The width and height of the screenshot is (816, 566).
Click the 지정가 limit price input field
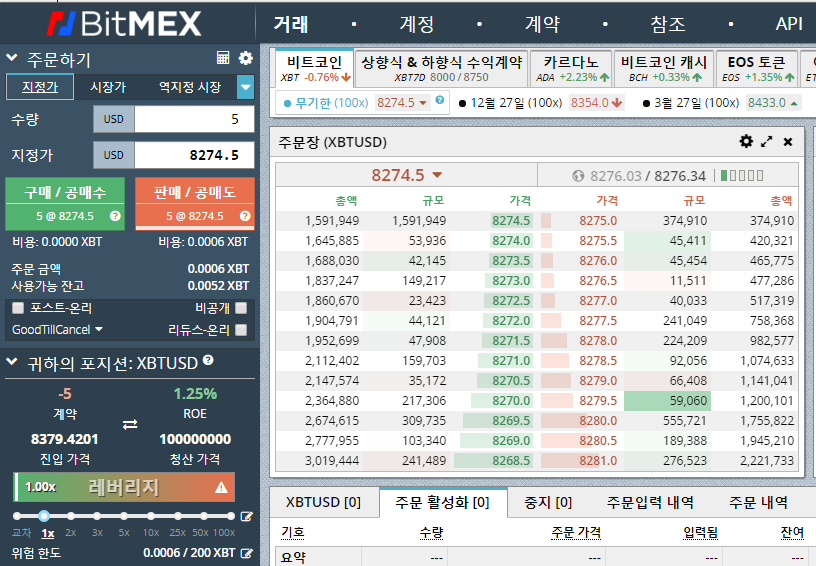[x=194, y=155]
